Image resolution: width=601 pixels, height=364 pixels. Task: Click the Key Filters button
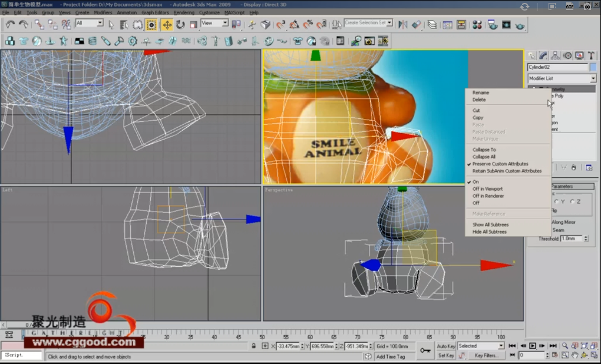coord(487,355)
